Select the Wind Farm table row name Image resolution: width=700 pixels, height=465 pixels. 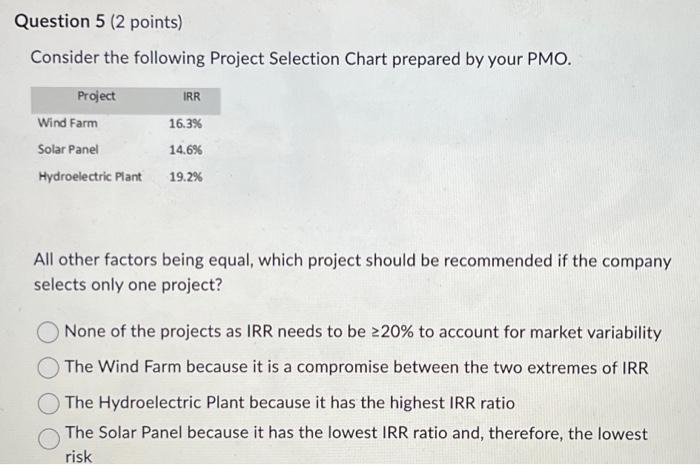pos(67,123)
